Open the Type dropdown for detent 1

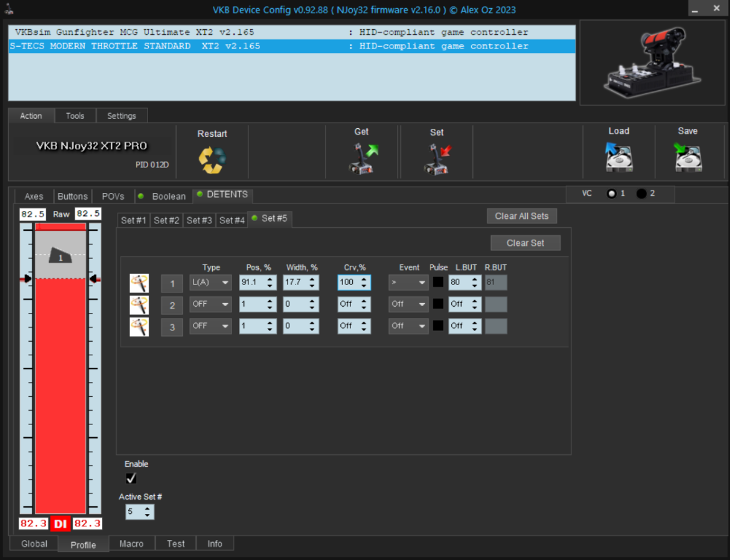[210, 282]
